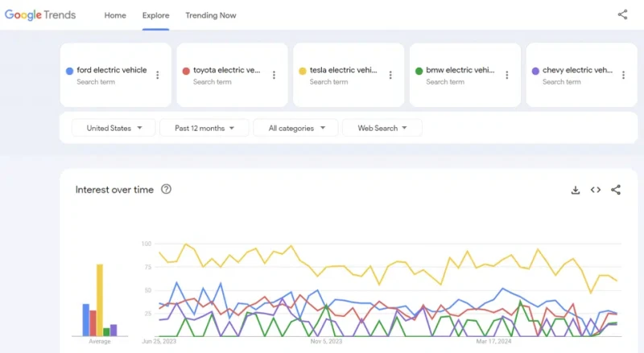
Task: Edit the tesla electric vehicle search term
Action: pyautogui.click(x=344, y=70)
